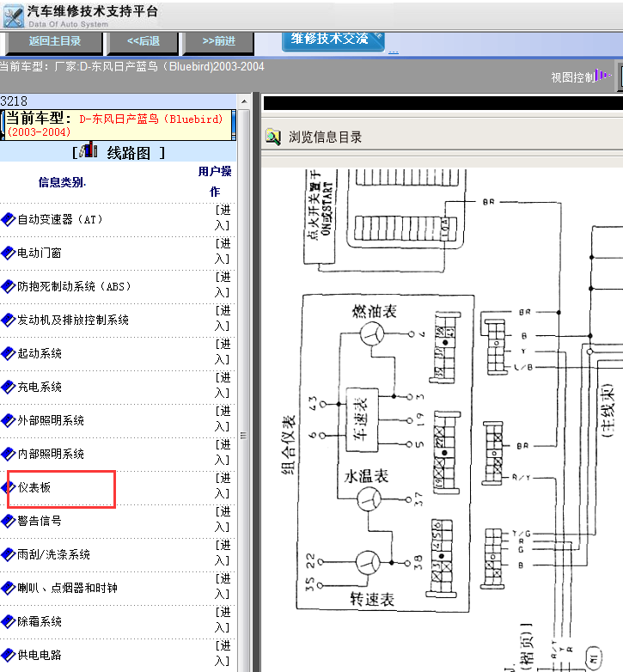Click the 3218 record number text
Image resolution: width=623 pixels, height=672 pixels.
(x=14, y=101)
